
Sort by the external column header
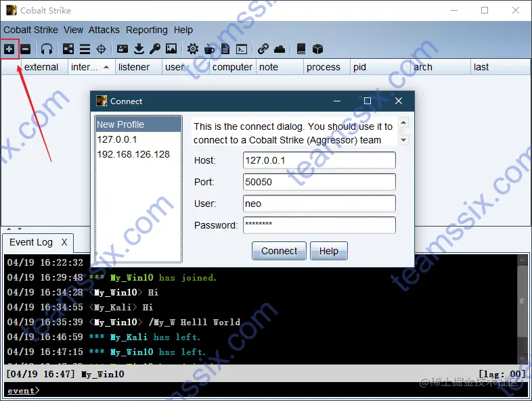pyautogui.click(x=45, y=67)
